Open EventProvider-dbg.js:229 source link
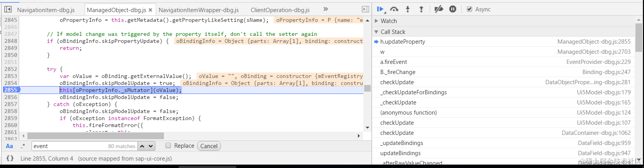Viewport: 644px width, 168px height. pos(598,62)
